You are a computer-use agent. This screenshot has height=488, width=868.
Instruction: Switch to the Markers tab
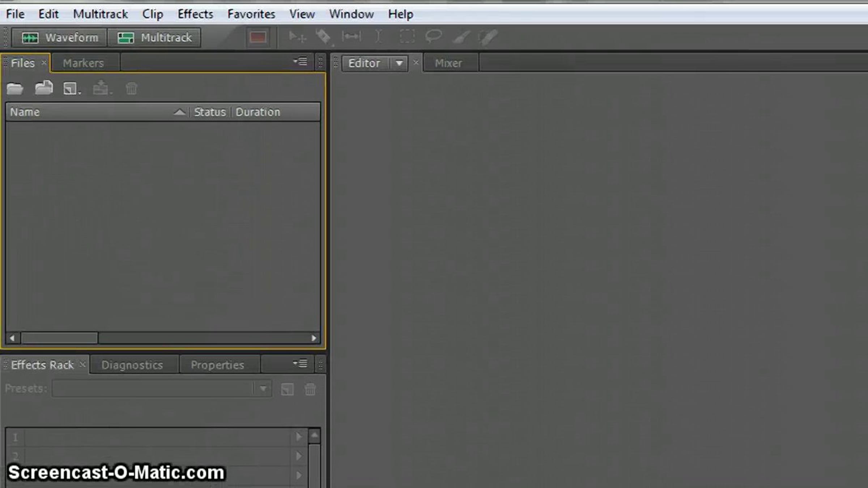(x=83, y=63)
